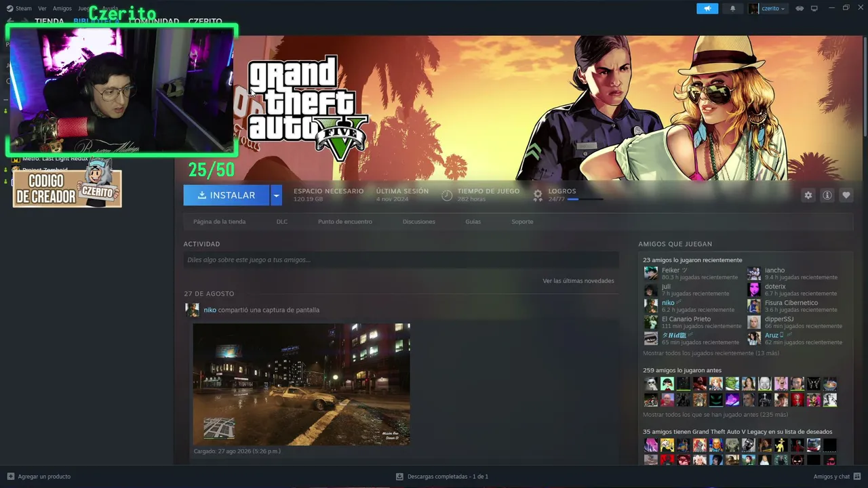Show all friends who played before (235 más)
Screen dimensions: 868x488
point(715,414)
